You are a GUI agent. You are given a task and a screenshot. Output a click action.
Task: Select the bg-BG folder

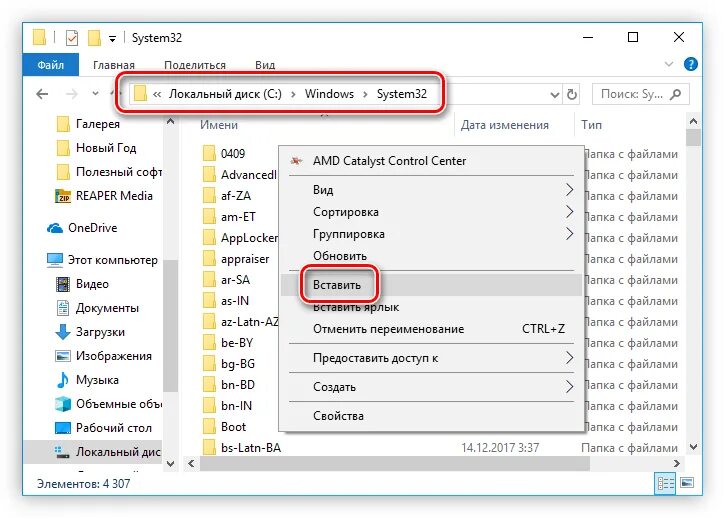coord(229,364)
